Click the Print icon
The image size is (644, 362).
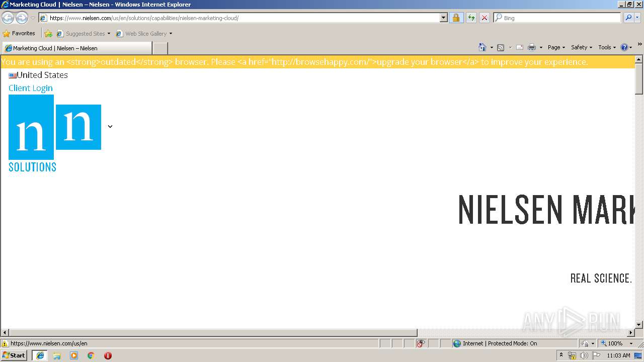click(x=532, y=47)
